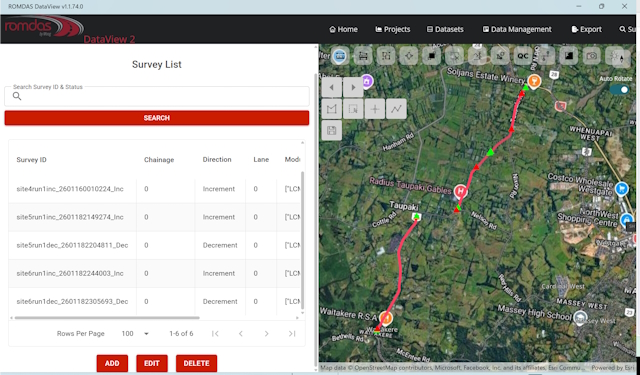
Task: Click the arrow-to-line icon on map toolbar
Action: 477,56
